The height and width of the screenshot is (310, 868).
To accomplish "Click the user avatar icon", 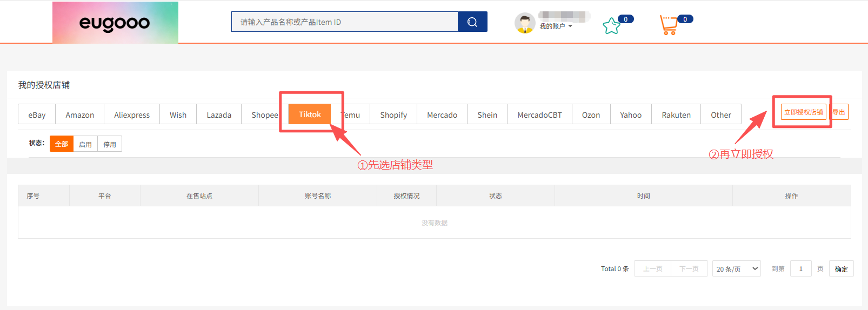I will pyautogui.click(x=524, y=23).
